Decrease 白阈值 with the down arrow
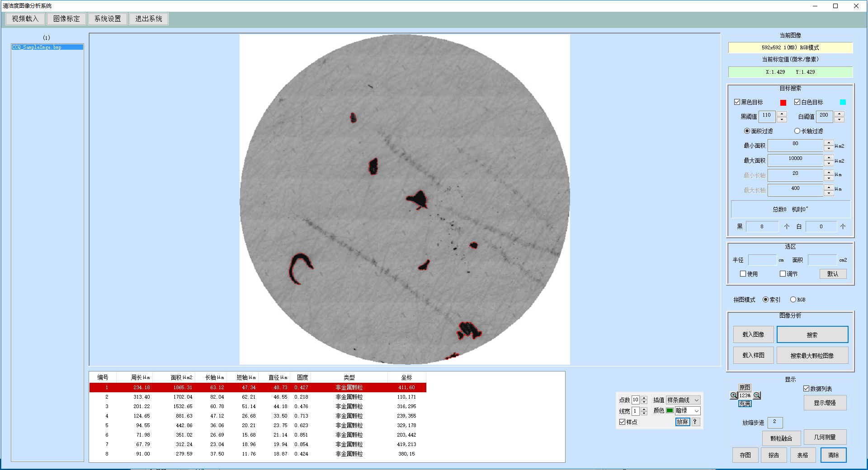Viewport: 868px width, 470px height. (839, 120)
